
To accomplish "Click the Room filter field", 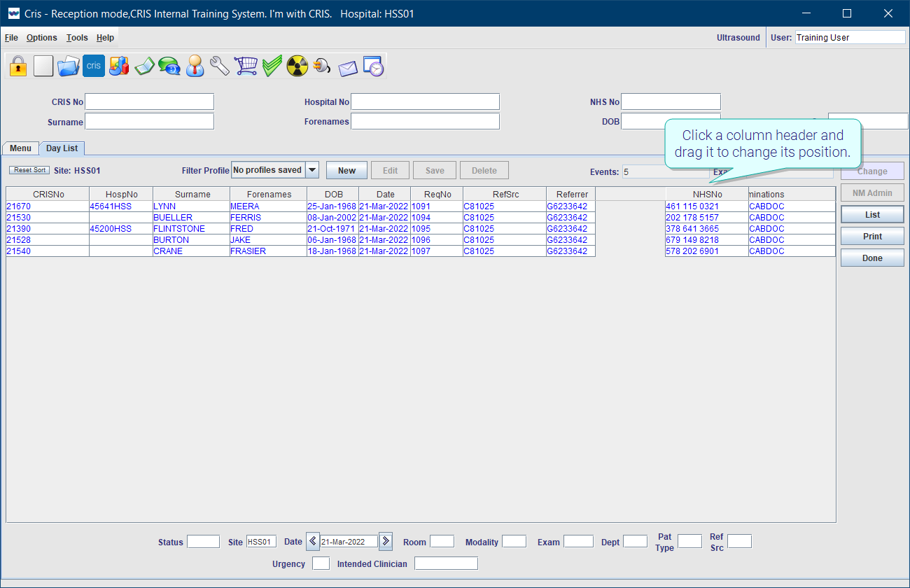I will point(442,542).
